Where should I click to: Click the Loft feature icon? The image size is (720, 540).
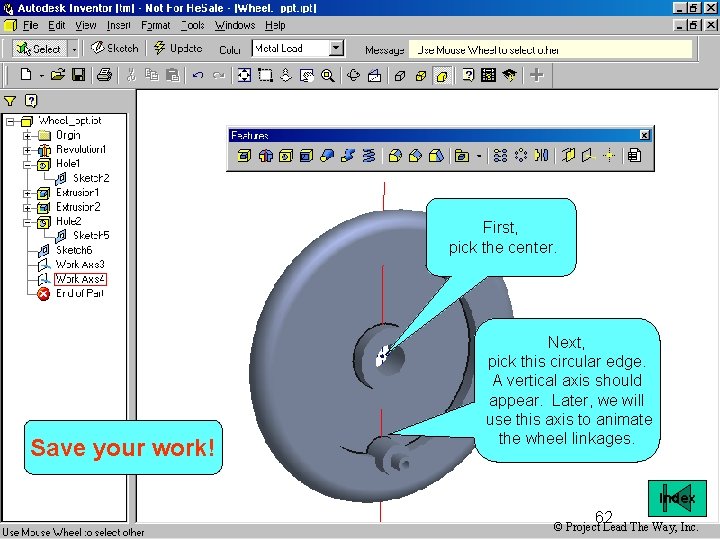pyautogui.click(x=327, y=156)
